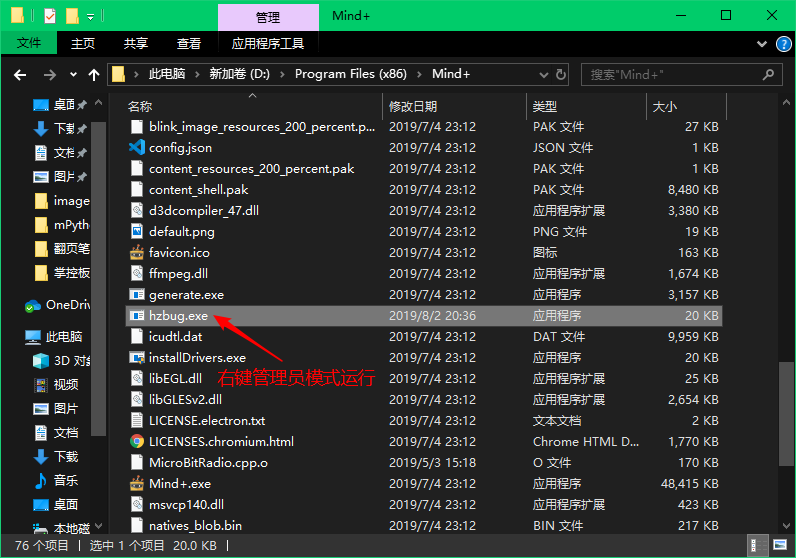This screenshot has height=558, width=796.
Task: Sort by 类型 column header
Action: (x=586, y=106)
